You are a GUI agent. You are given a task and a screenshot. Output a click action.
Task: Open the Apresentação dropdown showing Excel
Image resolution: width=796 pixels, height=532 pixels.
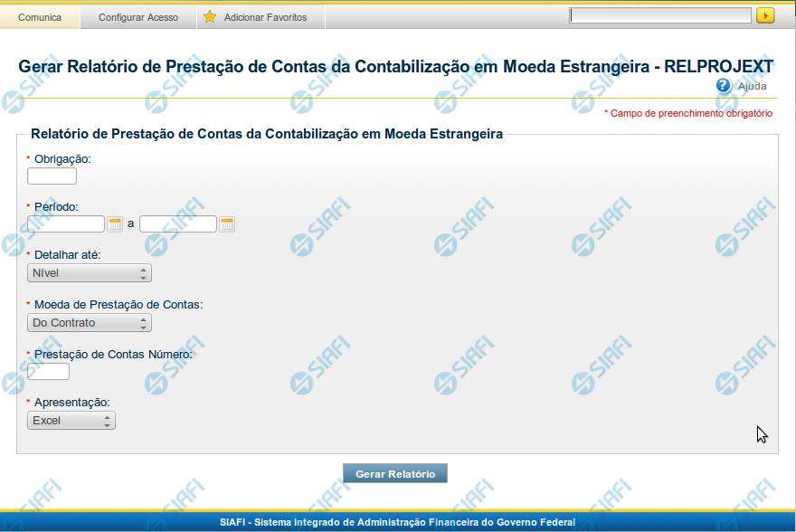coord(71,421)
